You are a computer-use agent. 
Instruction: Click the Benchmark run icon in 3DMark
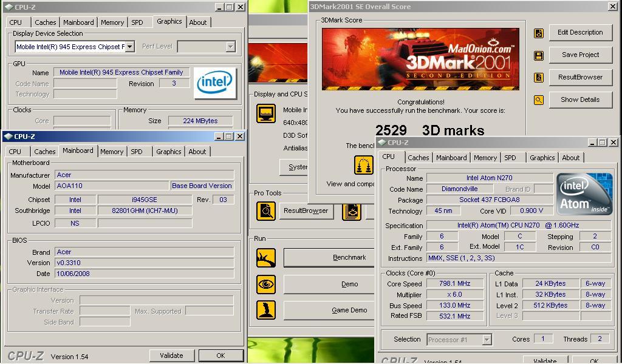pyautogui.click(x=266, y=258)
